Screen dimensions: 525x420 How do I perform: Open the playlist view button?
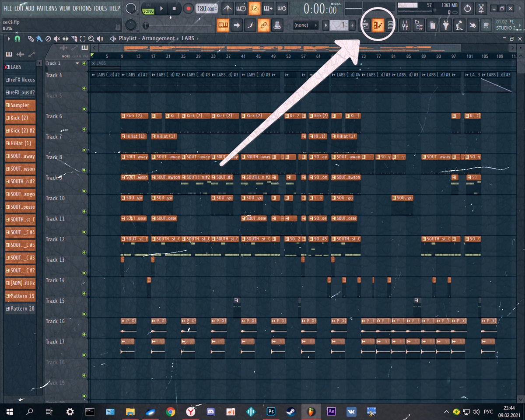(x=364, y=26)
